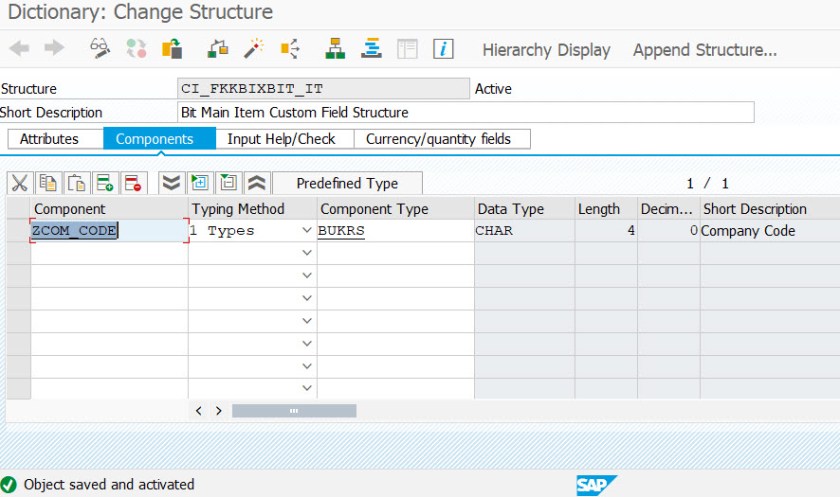Click the Data Type column header
Screen dimensions: 840x497
[x=524, y=208]
